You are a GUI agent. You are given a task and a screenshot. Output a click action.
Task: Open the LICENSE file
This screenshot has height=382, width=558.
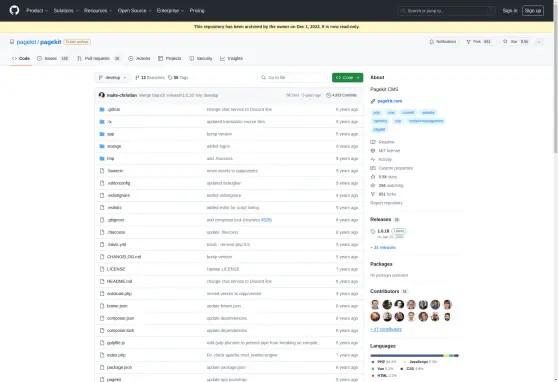(116, 269)
